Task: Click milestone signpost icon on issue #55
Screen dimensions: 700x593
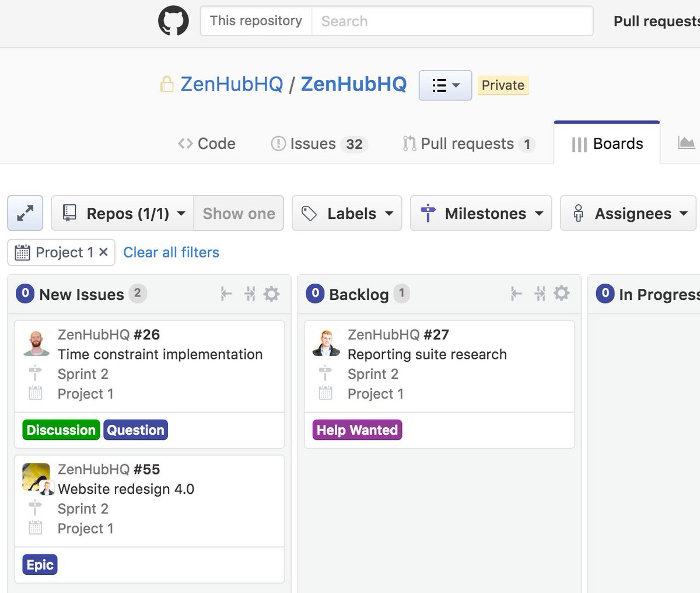Action: (x=36, y=508)
